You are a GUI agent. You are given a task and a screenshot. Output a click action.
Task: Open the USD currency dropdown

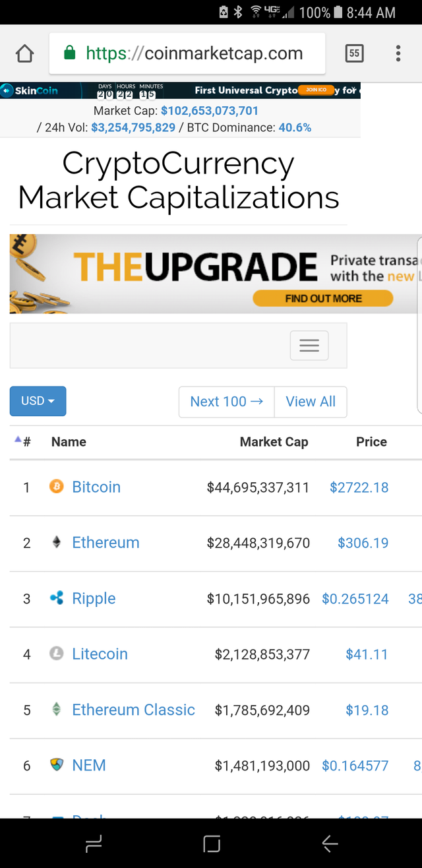[38, 401]
